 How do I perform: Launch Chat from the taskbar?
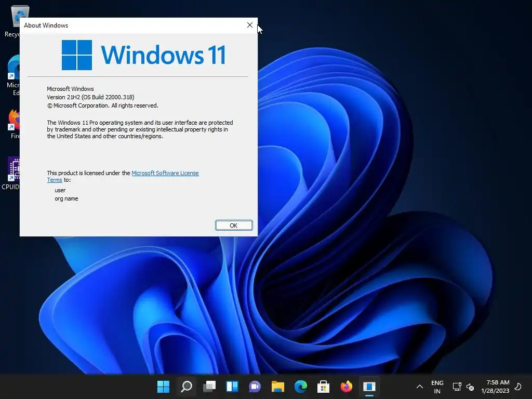coord(255,387)
